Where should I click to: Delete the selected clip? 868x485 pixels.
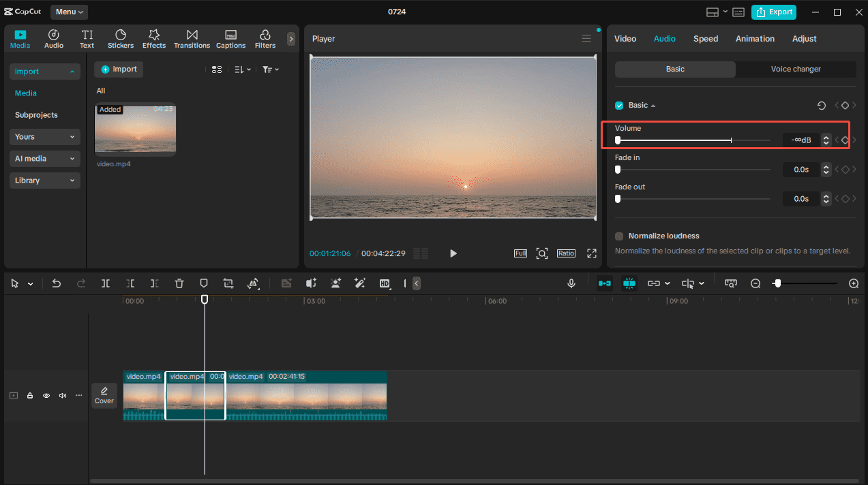(179, 283)
